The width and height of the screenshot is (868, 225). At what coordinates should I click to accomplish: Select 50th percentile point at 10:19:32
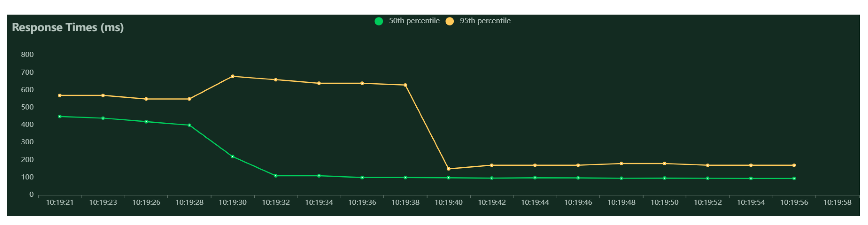[x=276, y=176]
